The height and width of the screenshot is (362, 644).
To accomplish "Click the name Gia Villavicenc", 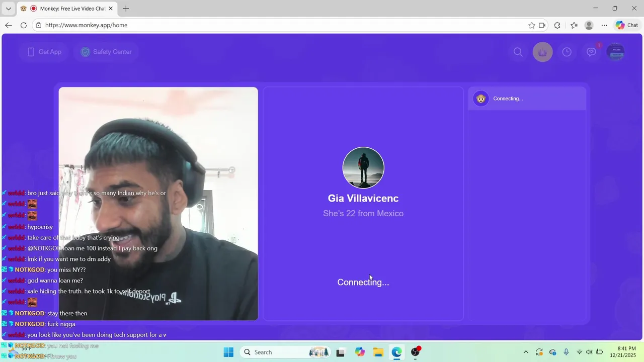I will (x=363, y=198).
